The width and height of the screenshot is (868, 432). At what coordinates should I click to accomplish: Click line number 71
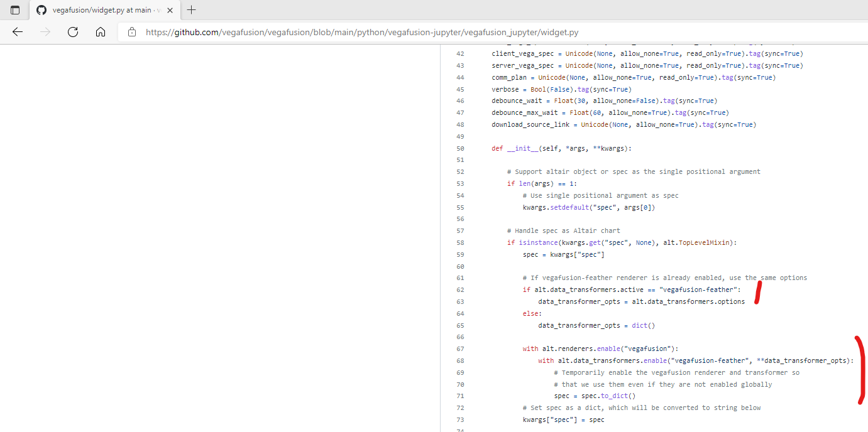460,396
